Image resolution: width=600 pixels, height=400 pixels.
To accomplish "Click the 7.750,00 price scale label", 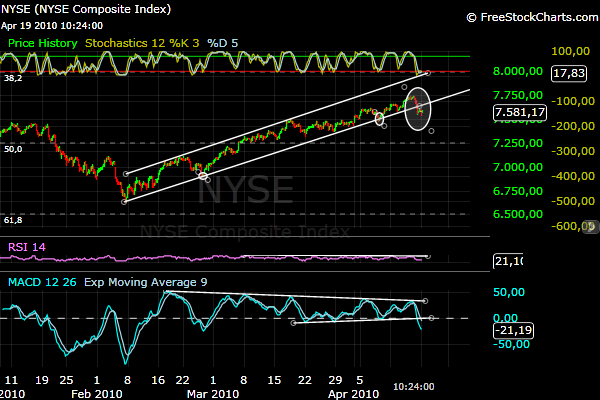I will coord(518,95).
